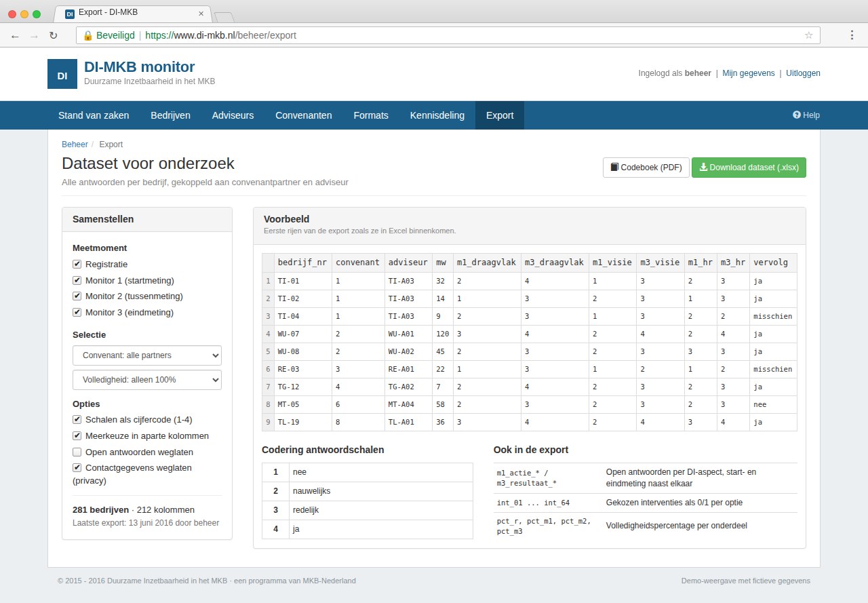Click 'pct_r, pct_m1, pct_m2, pct_m3' text

pos(543,526)
